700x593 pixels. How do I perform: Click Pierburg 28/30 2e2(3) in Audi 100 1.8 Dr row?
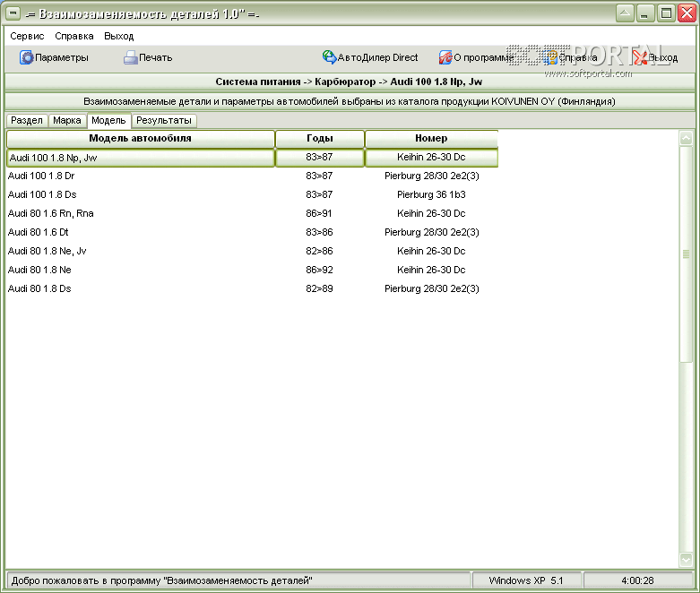click(x=432, y=176)
